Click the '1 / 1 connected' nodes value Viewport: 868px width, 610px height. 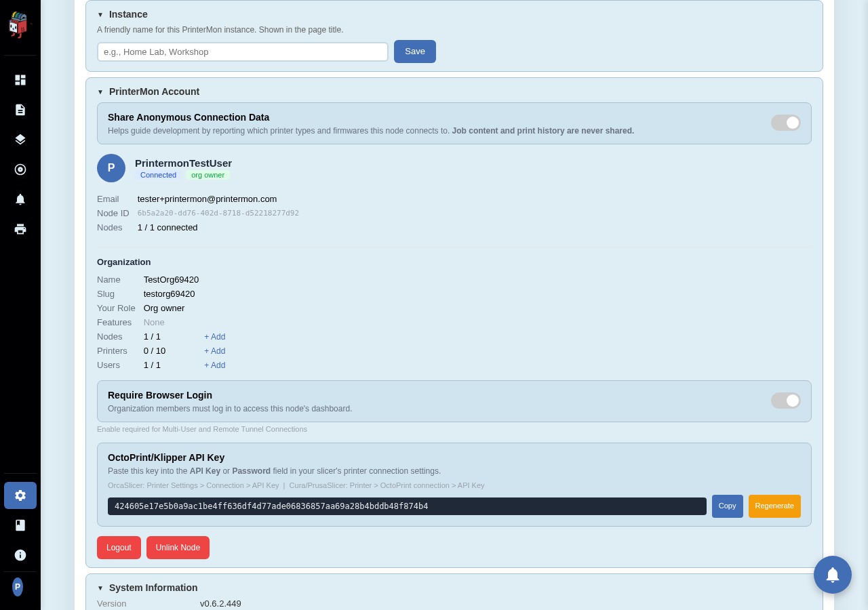(x=167, y=228)
